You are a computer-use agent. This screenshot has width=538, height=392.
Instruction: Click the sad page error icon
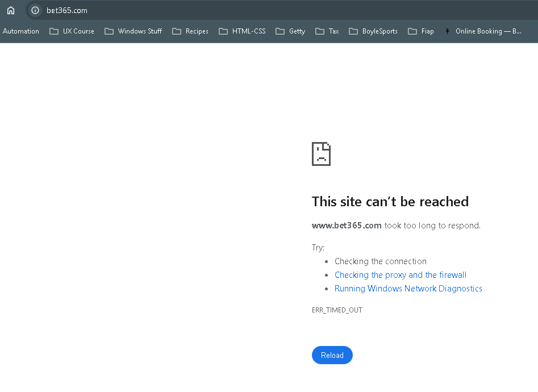(321, 154)
